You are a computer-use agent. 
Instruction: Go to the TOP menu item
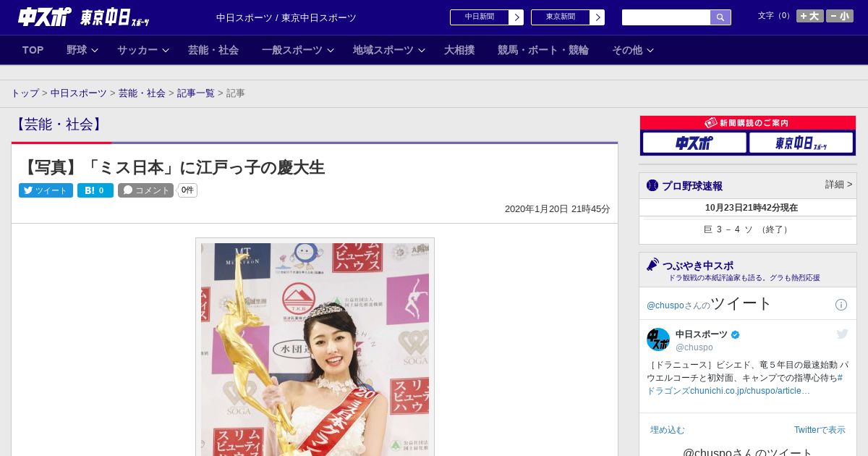[x=33, y=50]
